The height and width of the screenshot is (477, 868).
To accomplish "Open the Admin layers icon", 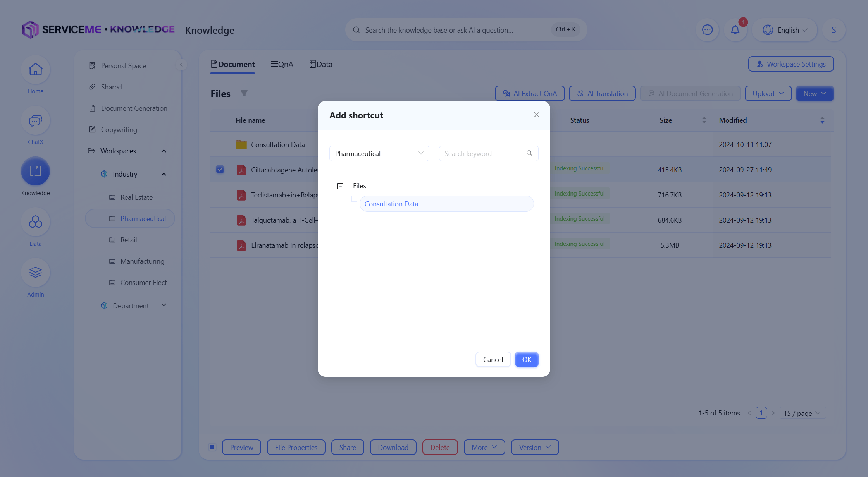I will tap(35, 273).
